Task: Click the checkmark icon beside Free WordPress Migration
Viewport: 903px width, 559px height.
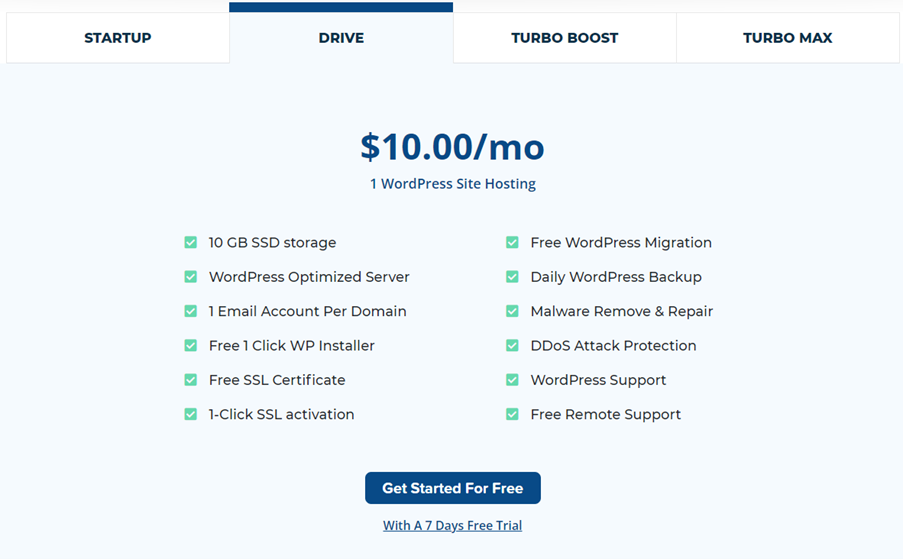Action: [512, 242]
